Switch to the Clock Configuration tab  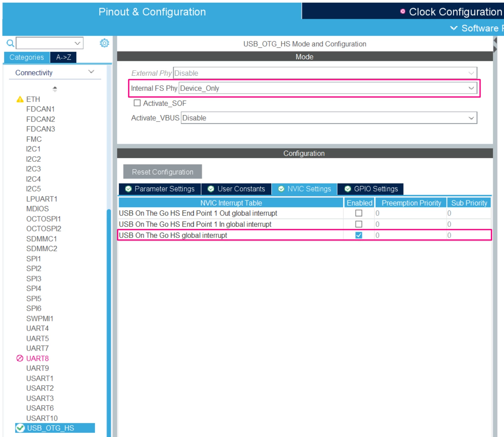click(403, 11)
